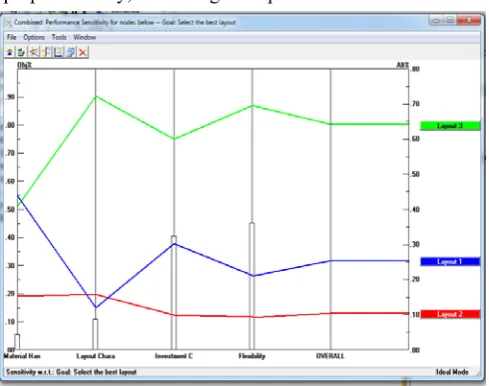Minimize the Performance Sensitivity window
This screenshot has width=489, height=386.
(436, 20)
